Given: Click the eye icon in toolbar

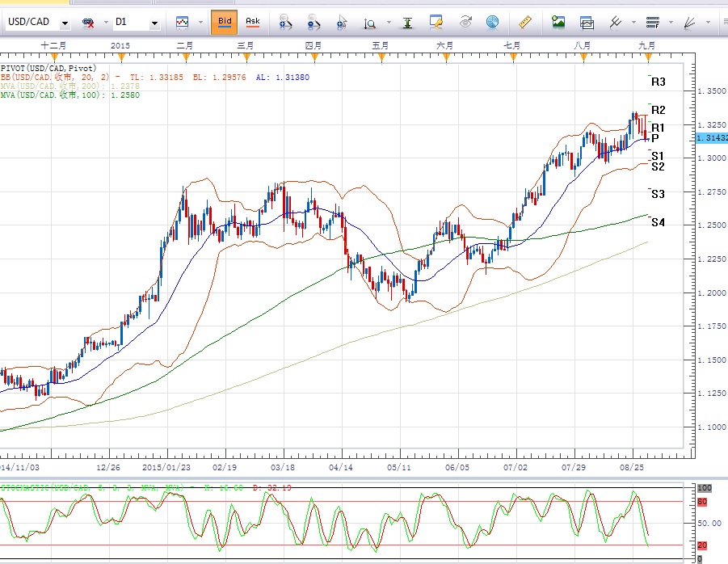Looking at the screenshot, I should coord(465,22).
